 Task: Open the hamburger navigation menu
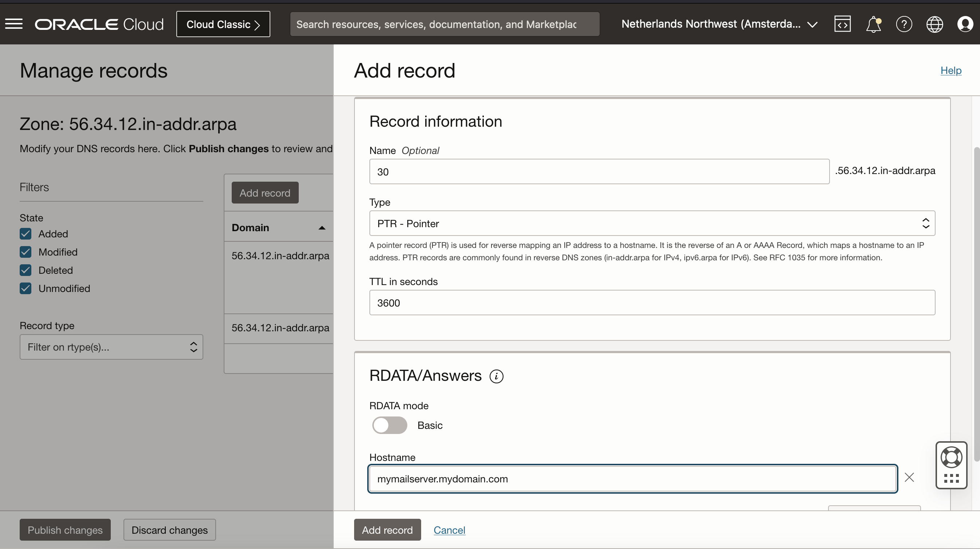pos(14,24)
